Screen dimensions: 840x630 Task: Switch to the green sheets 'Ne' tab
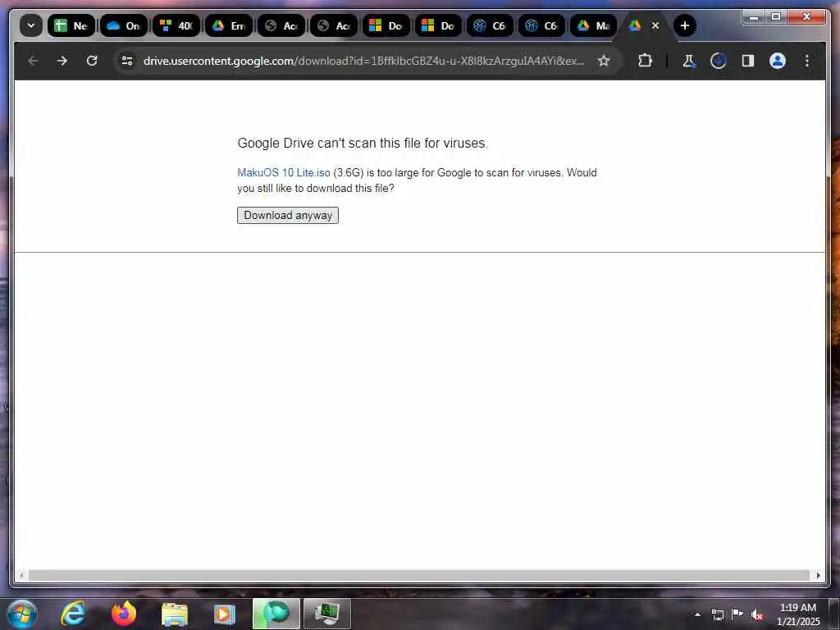[x=71, y=25]
